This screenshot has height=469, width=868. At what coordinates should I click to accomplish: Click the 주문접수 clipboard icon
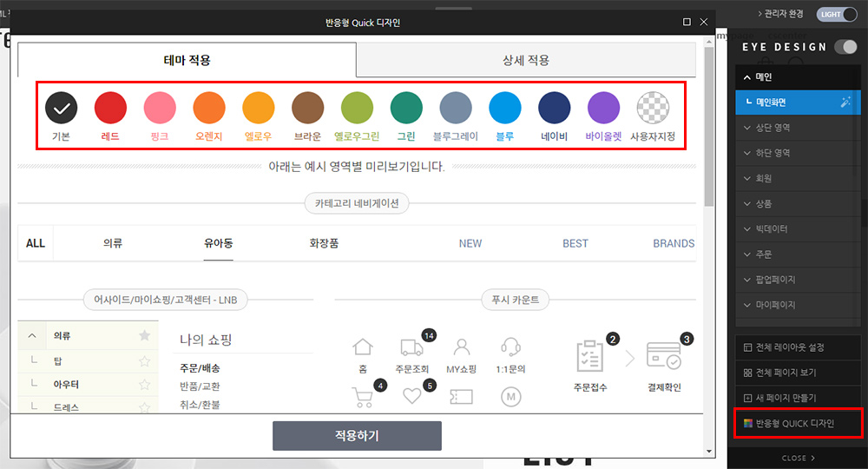coord(590,355)
